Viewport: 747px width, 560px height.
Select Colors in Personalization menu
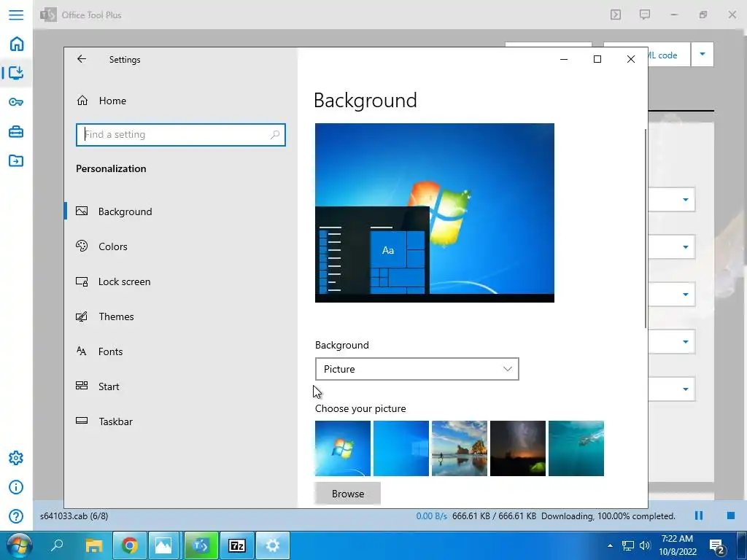click(181, 246)
